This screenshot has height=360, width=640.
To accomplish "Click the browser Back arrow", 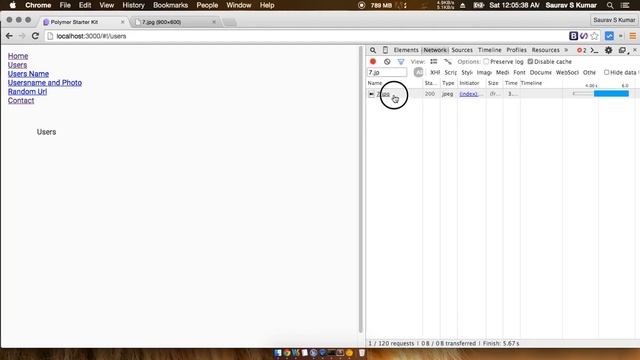I will pos(9,36).
